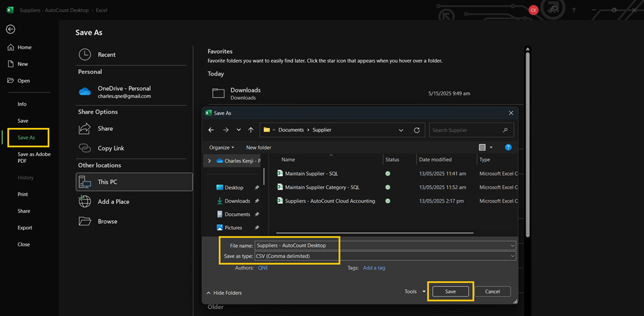Click the QNE author link
644x316 pixels.
263,268
